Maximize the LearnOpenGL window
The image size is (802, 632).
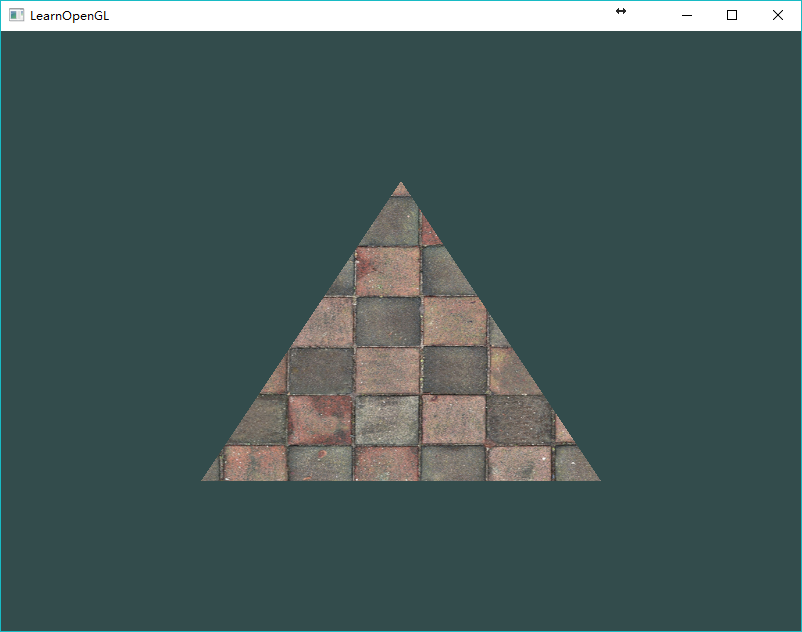click(x=732, y=15)
